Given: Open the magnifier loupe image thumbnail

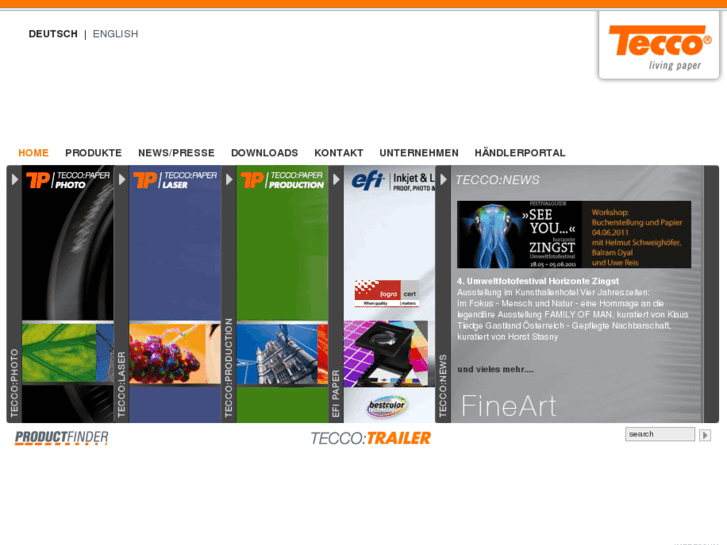Looking at the screenshot, I should (386, 353).
